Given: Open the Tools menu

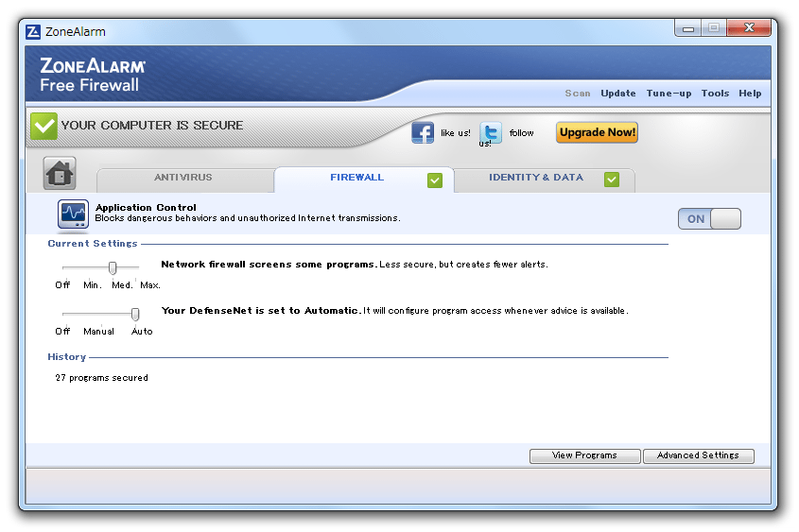Looking at the screenshot, I should click(x=715, y=94).
